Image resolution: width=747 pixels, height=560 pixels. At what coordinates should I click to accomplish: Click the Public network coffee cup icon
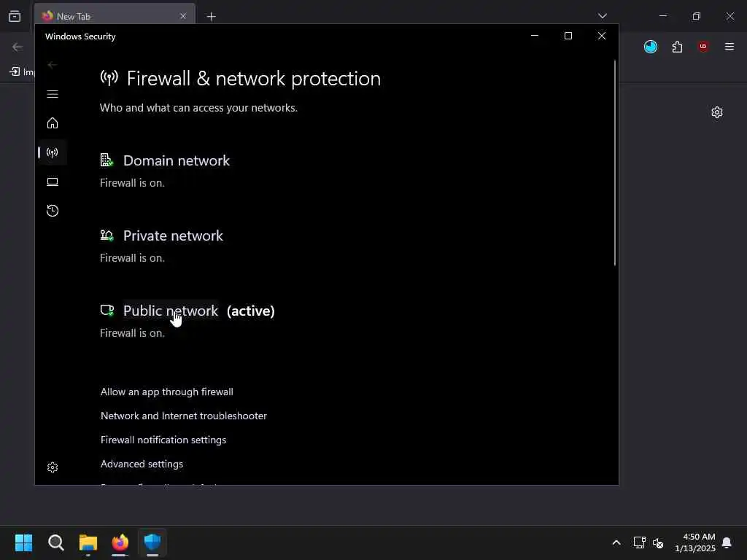click(x=107, y=311)
